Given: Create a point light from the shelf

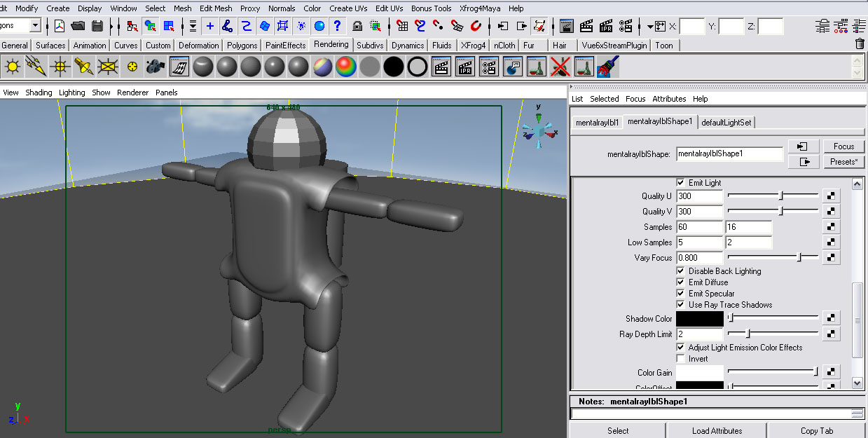Looking at the screenshot, I should click(x=60, y=67).
